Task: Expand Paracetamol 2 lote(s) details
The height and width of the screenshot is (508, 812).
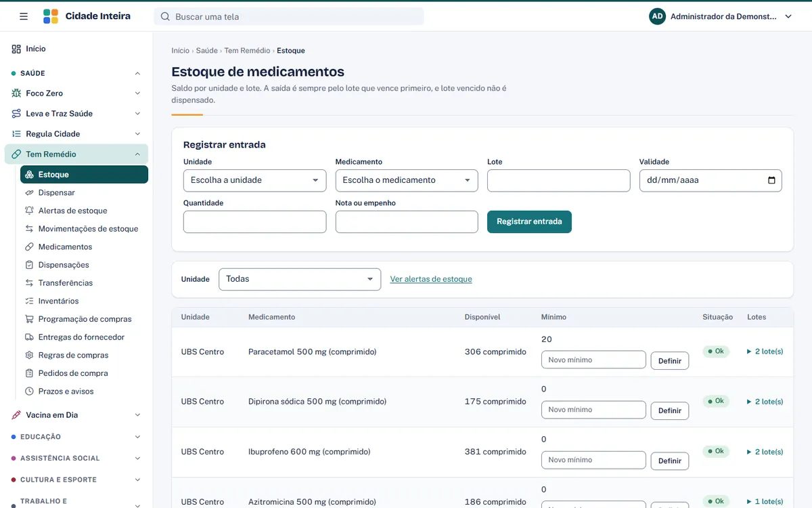Action: (x=765, y=352)
